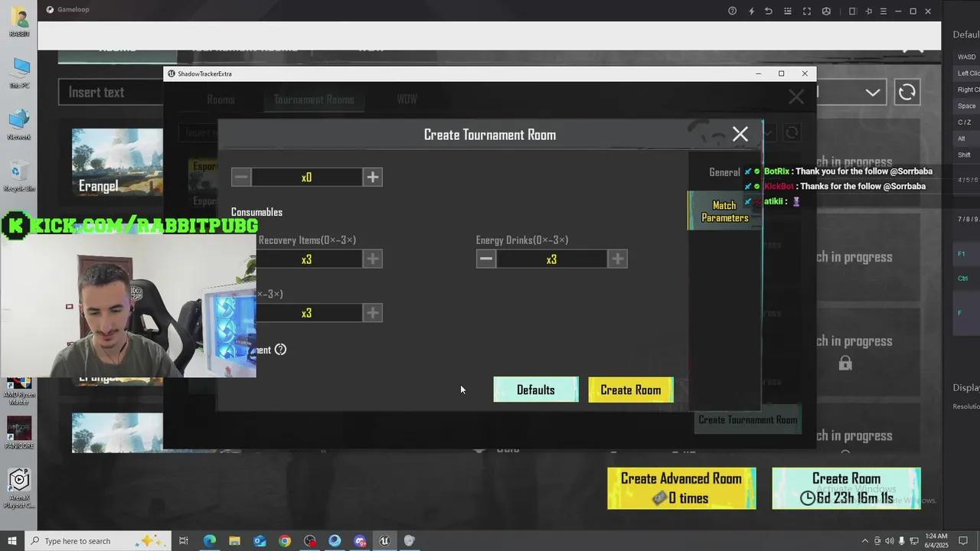Open File Explorer from taskbar
This screenshot has height=551, width=980.
(x=234, y=541)
